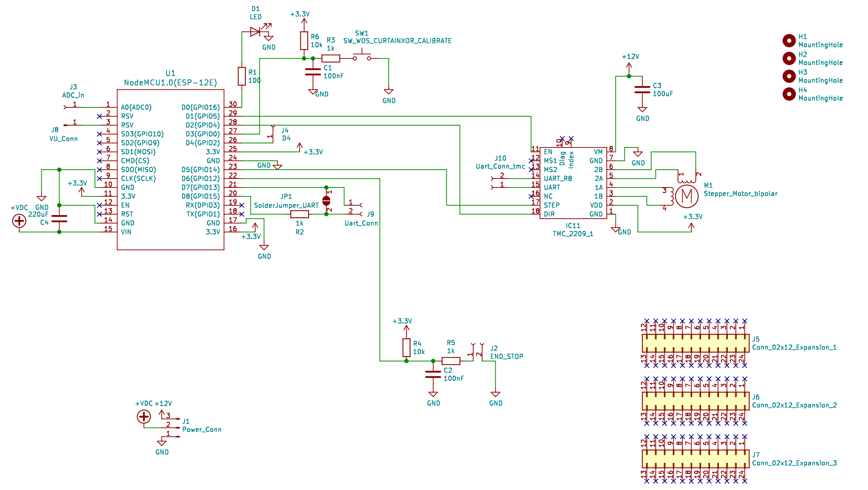Viewport: 868px width, 490px height.
Task: Click the H1 mounting hole symbol
Action: [x=789, y=41]
